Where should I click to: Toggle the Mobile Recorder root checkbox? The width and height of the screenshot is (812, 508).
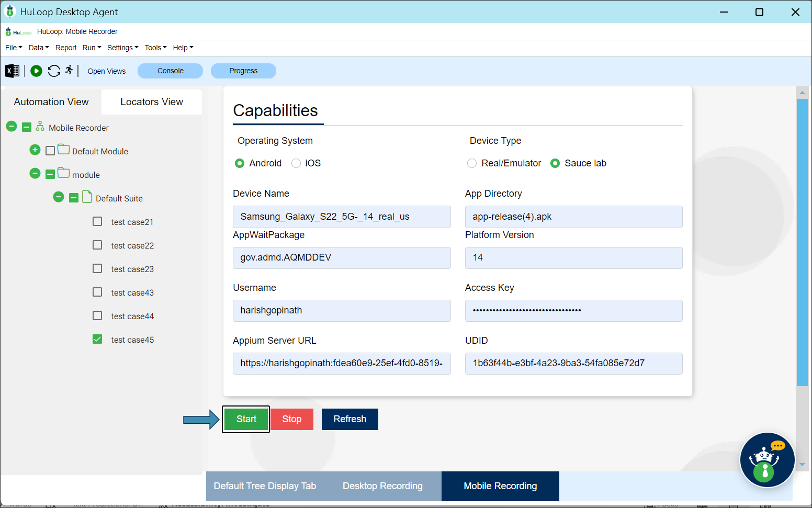[27, 127]
